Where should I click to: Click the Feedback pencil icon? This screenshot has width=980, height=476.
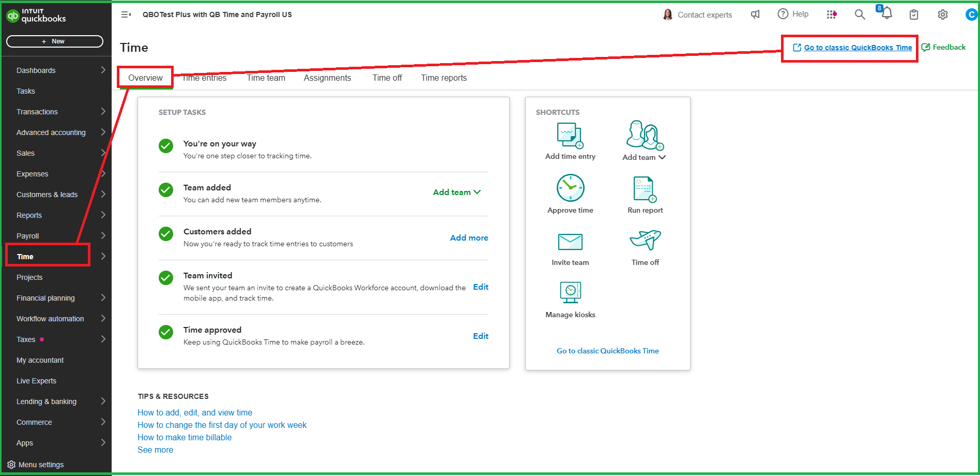coord(926,47)
